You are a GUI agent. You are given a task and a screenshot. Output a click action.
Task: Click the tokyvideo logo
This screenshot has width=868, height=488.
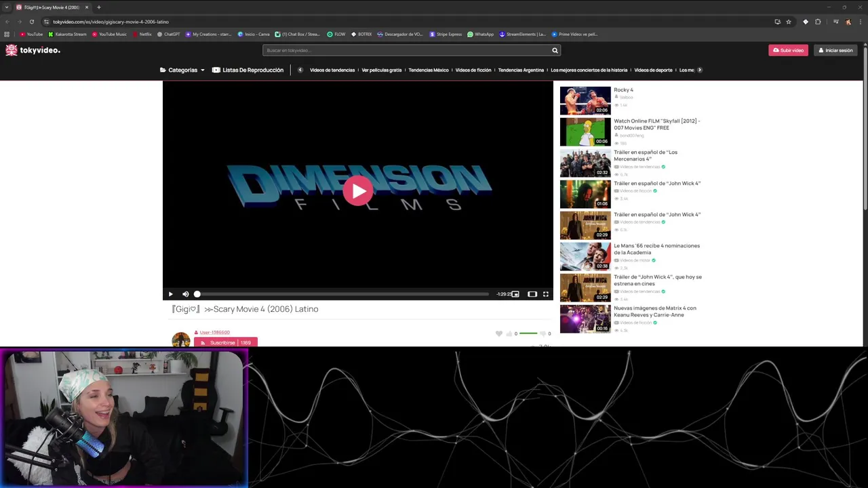pyautogui.click(x=33, y=50)
